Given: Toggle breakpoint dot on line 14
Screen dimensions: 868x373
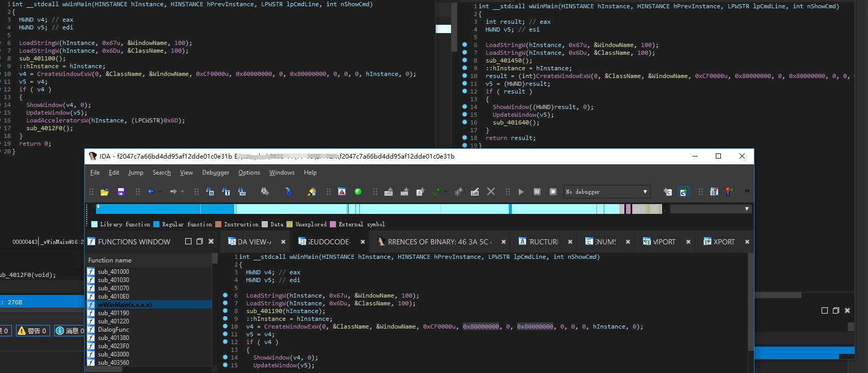Looking at the screenshot, I should coord(225,358).
